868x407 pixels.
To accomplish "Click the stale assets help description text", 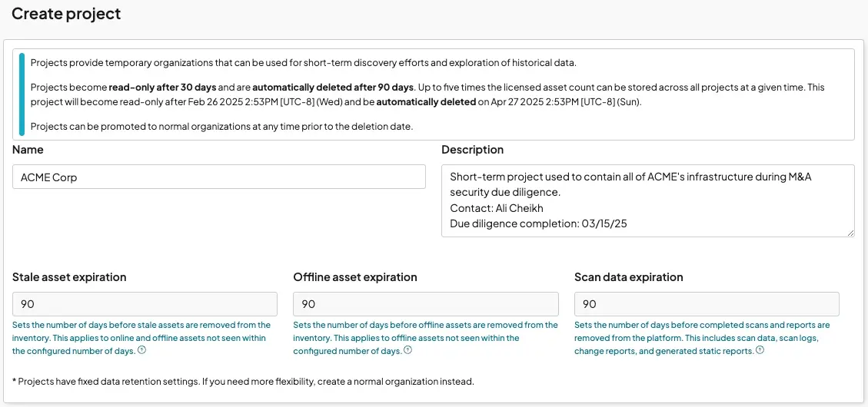I will tap(141, 338).
